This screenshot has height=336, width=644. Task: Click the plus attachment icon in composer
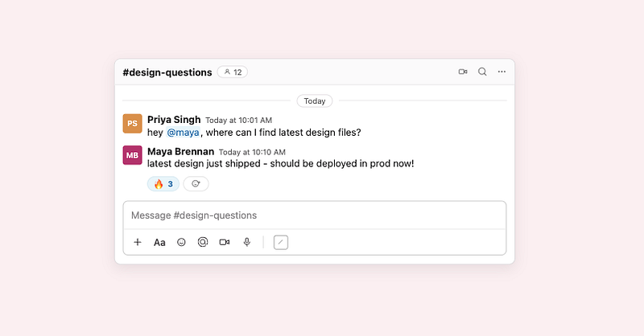pos(138,242)
